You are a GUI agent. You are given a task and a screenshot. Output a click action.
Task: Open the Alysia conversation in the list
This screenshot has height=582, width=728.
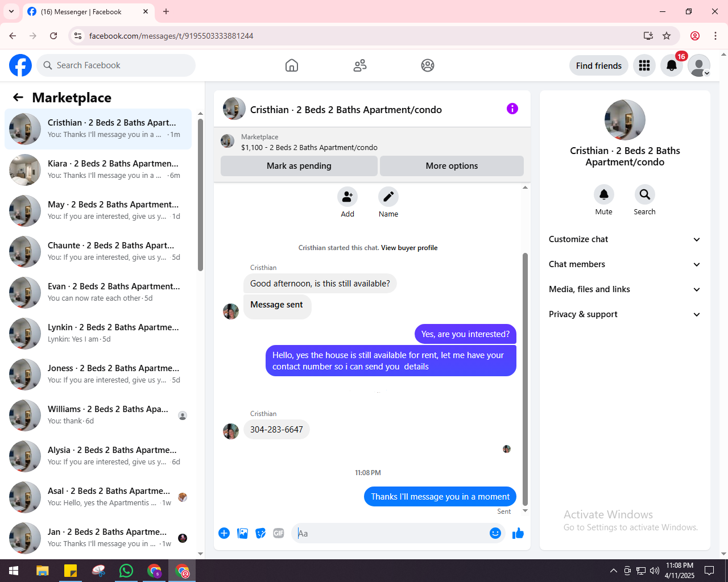[98, 456]
